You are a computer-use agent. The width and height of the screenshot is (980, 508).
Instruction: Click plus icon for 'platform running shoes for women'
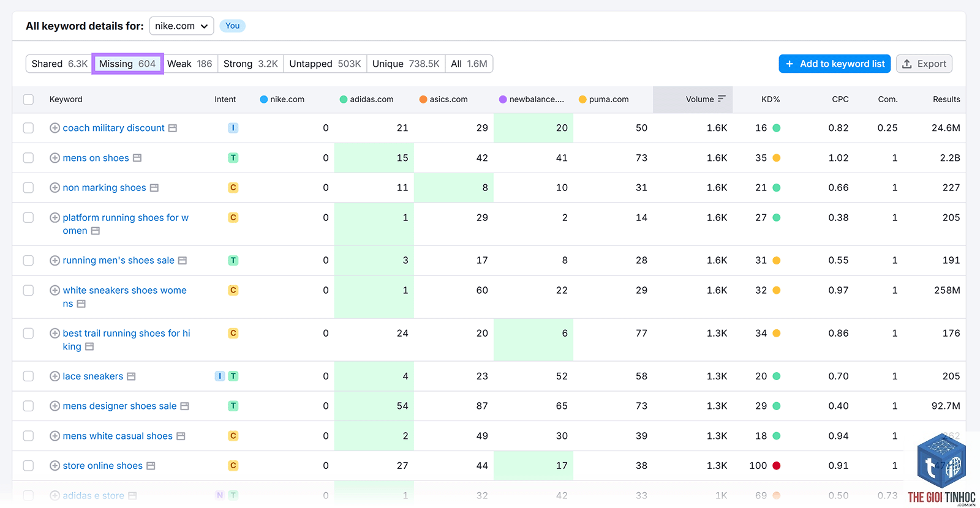55,218
